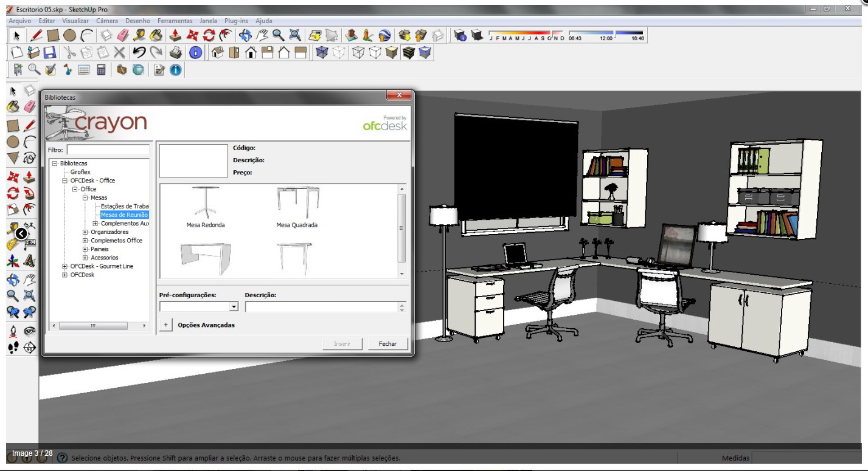868x471 pixels.
Task: Select the Rectangle drawing tool
Action: [52, 35]
